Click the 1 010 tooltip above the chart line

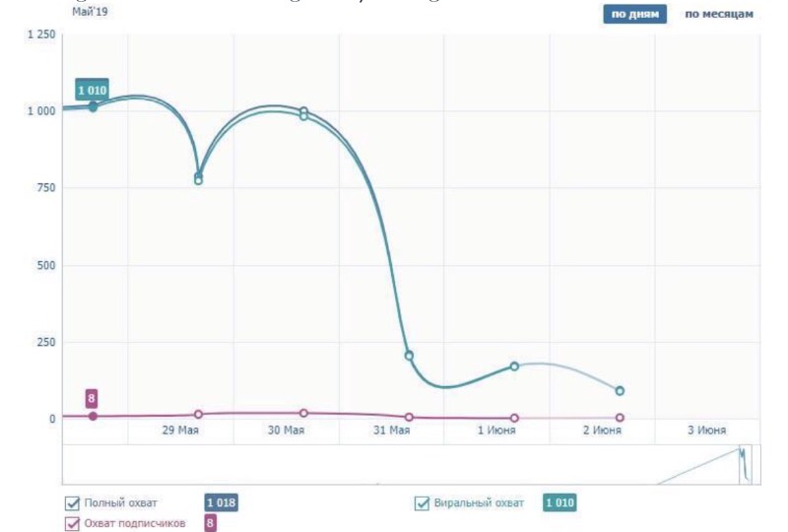92,91
